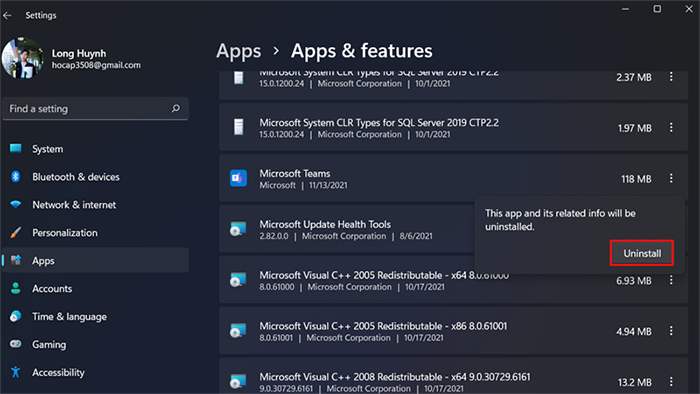Click the 118 MB size value
The height and width of the screenshot is (394, 700).
click(x=636, y=179)
